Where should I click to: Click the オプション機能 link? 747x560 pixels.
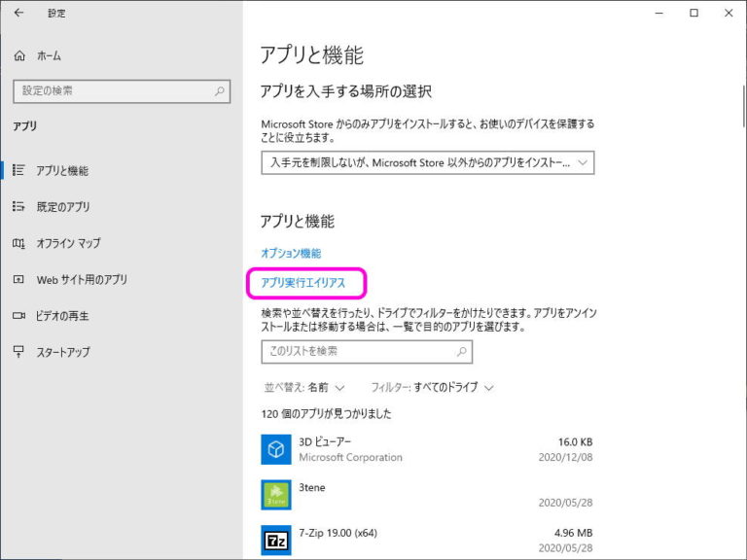[x=291, y=254]
